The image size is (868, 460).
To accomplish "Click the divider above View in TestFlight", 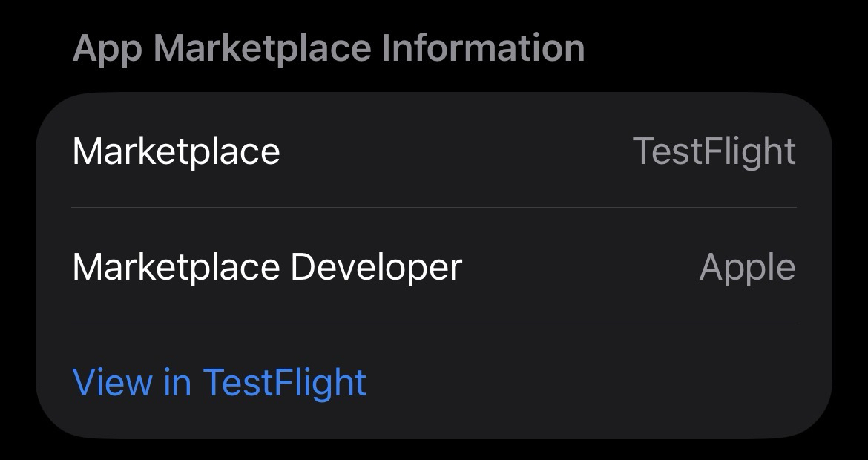I will [434, 323].
